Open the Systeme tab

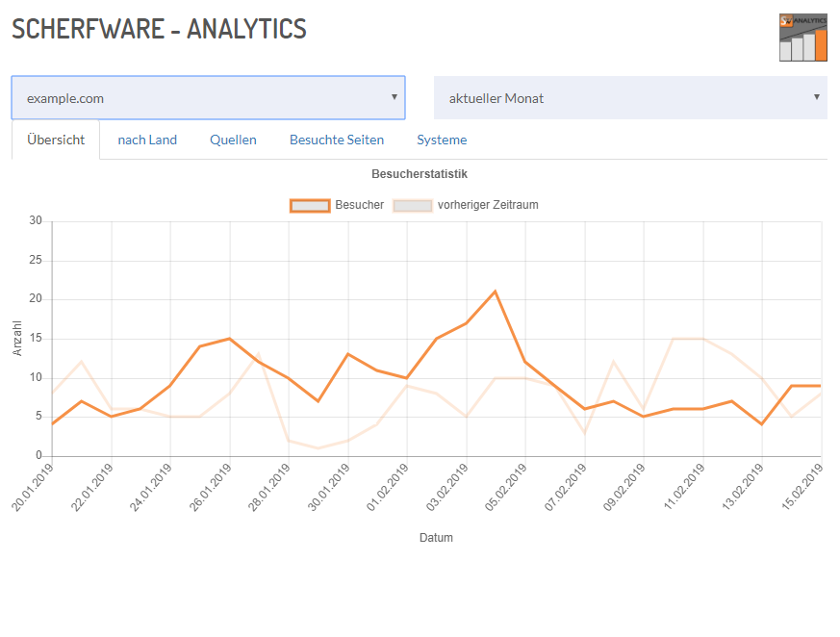(x=442, y=140)
